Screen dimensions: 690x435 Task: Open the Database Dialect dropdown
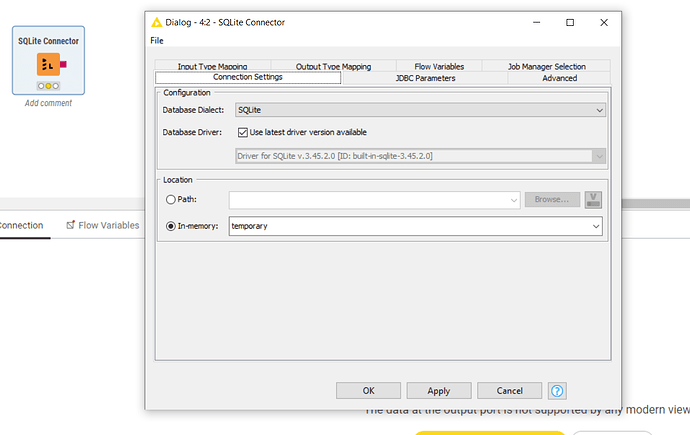[x=420, y=110]
